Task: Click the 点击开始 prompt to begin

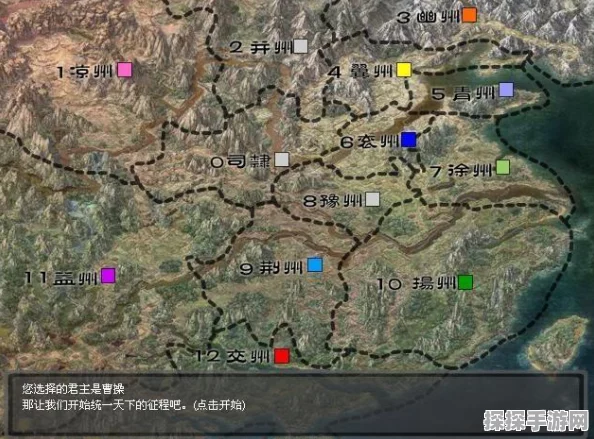Action: click(219, 405)
